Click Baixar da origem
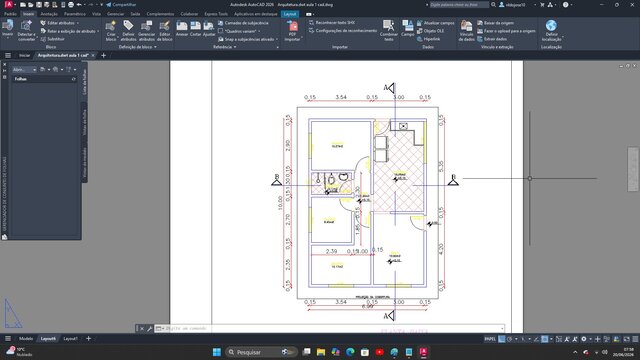This screenshot has width=640, height=360. tap(495, 23)
